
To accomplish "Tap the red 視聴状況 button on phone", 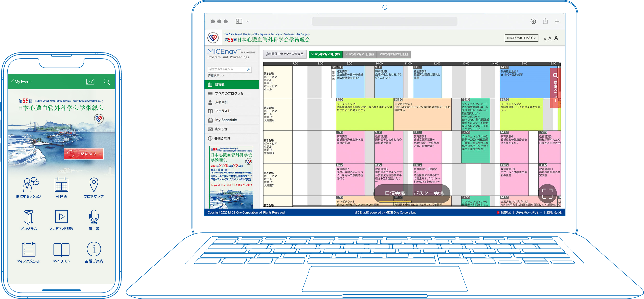I will coord(84,154).
